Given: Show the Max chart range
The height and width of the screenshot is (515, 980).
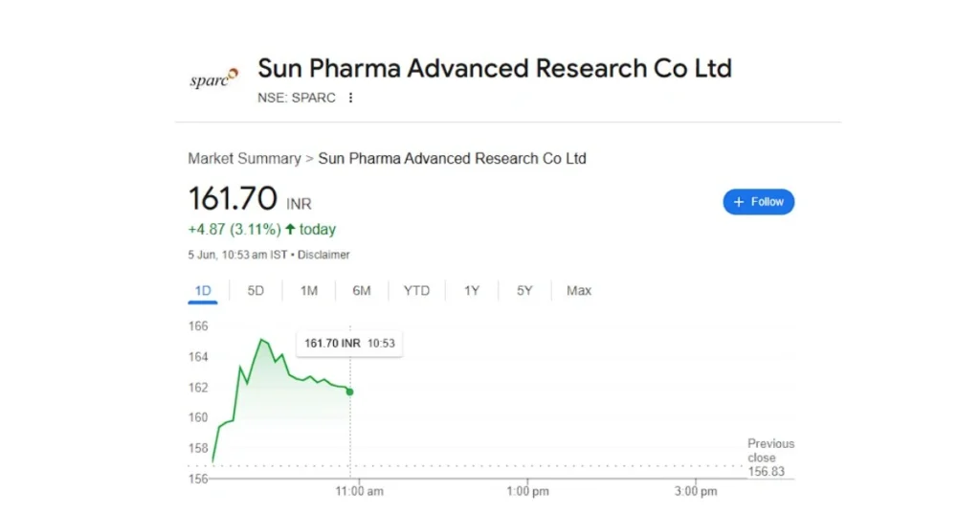Looking at the screenshot, I should pos(579,291).
